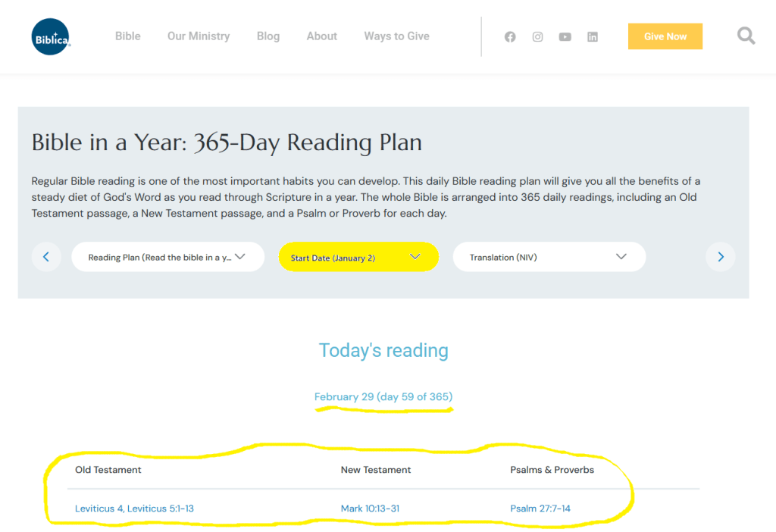Open the Bible menu item
Screen dimensions: 776x532
128,36
